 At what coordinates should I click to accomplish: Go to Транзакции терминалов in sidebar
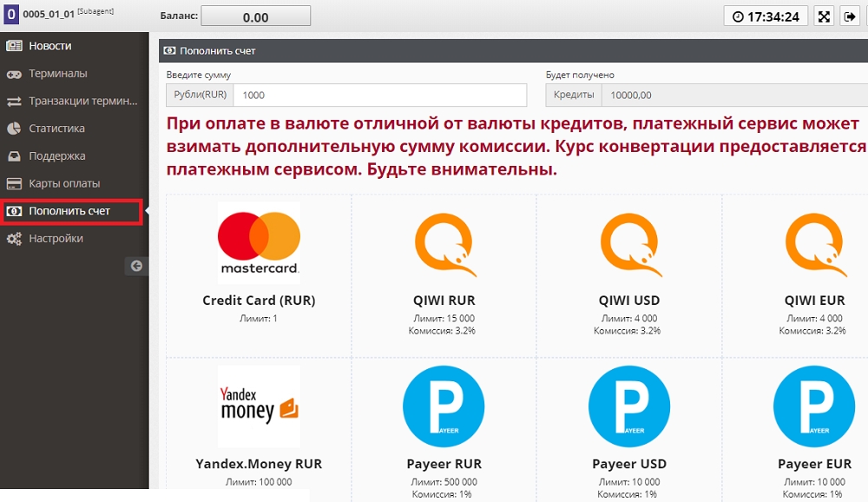coord(82,101)
